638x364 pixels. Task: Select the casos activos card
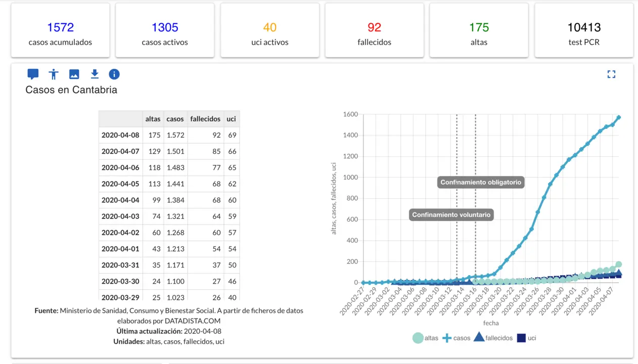pos(165,30)
